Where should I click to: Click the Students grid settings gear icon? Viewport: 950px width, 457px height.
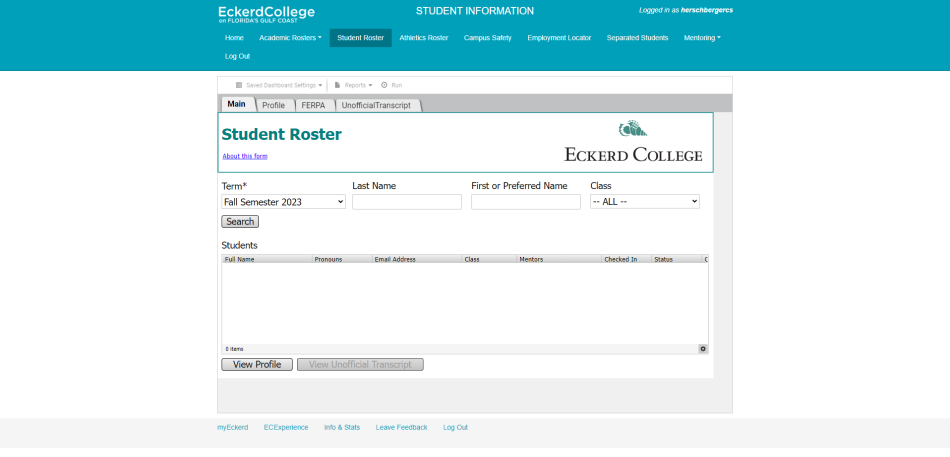[703, 349]
